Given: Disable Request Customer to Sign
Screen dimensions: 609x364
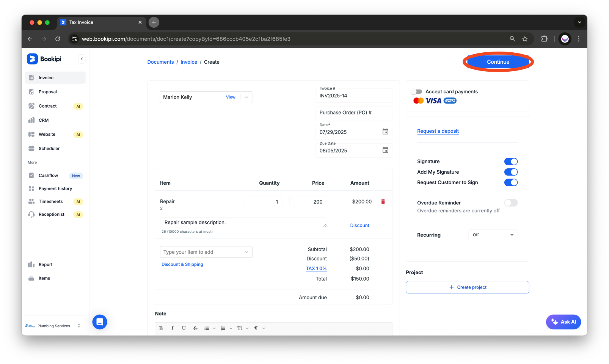Looking at the screenshot, I should 511,182.
